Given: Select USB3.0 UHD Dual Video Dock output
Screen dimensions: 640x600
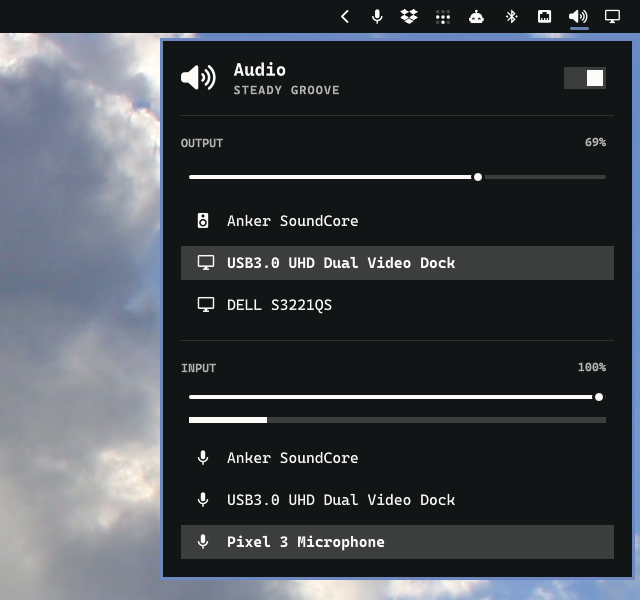Looking at the screenshot, I should pyautogui.click(x=397, y=263).
